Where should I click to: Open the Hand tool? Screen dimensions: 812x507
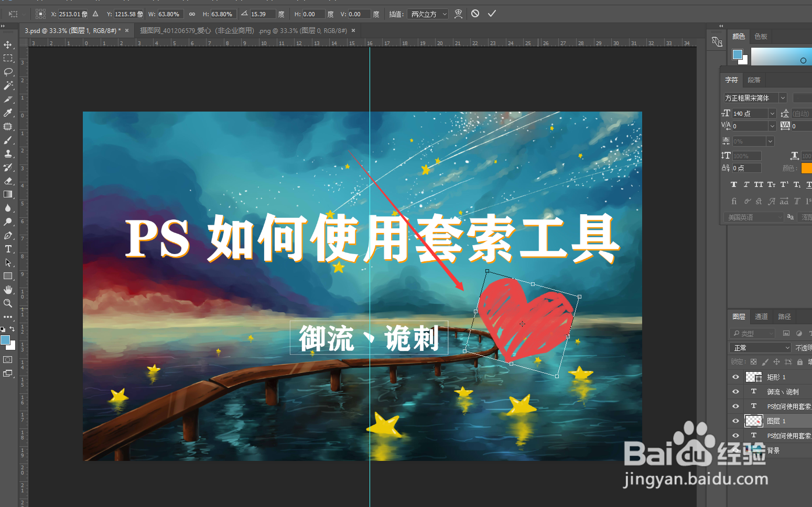pyautogui.click(x=8, y=290)
